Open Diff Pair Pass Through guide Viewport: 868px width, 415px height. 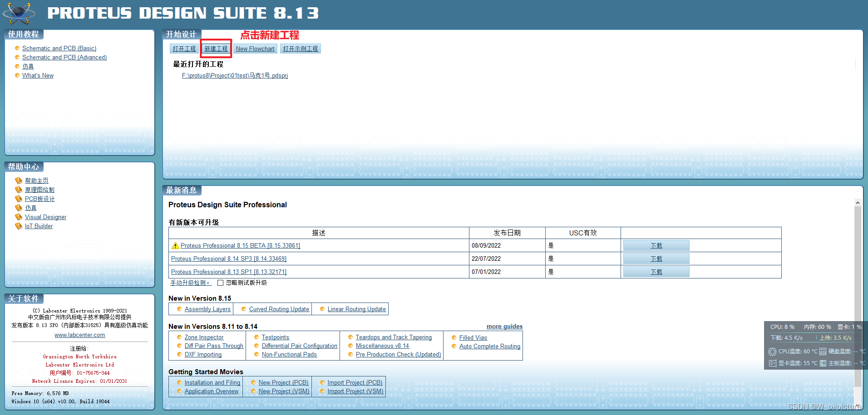[214, 346]
